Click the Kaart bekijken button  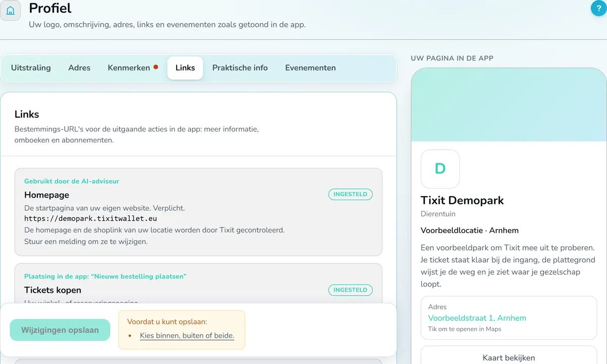[508, 357]
